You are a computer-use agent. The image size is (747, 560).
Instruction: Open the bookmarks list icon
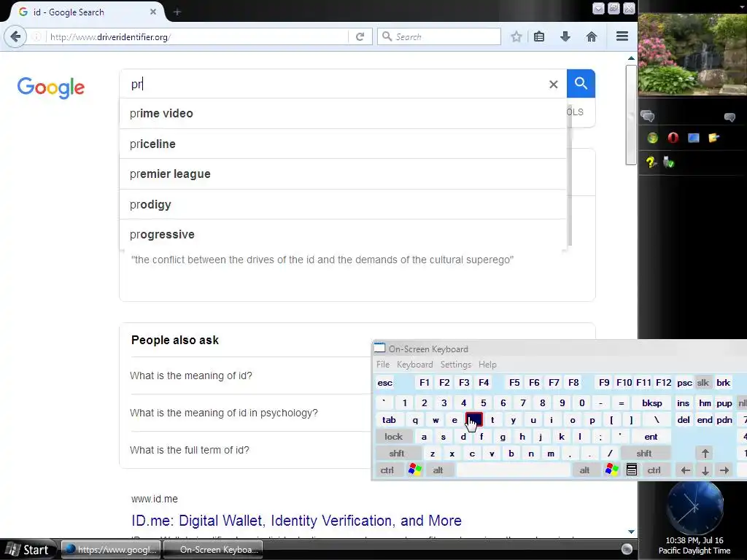coord(539,36)
